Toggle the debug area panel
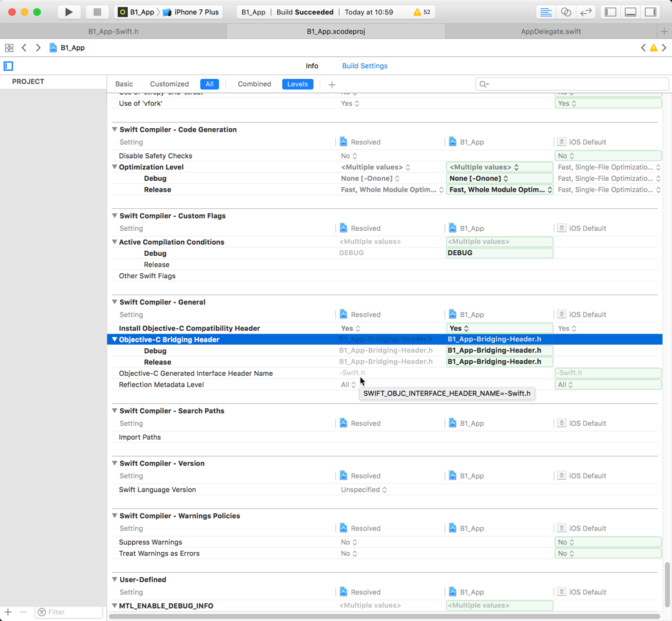 (x=631, y=12)
